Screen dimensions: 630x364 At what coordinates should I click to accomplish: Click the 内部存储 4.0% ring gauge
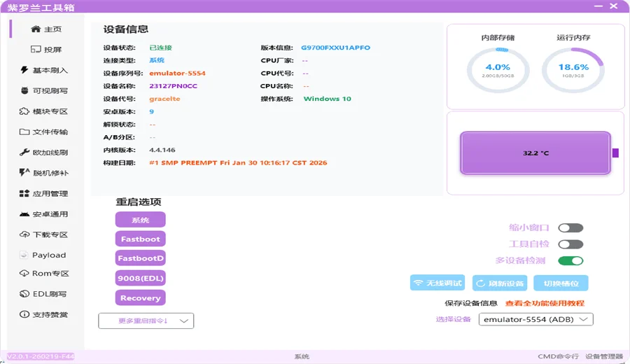click(498, 70)
